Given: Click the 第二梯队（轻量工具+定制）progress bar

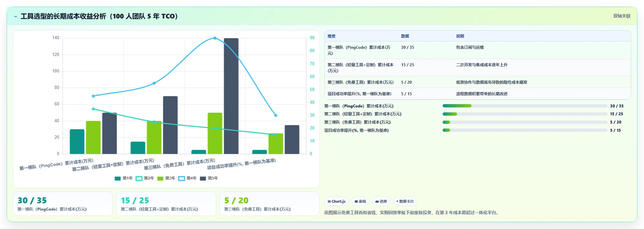Looking at the screenshot, I should [525, 114].
